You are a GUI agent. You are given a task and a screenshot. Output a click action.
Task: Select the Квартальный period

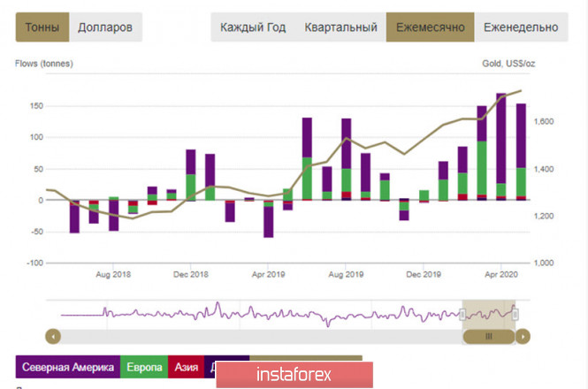[340, 27]
